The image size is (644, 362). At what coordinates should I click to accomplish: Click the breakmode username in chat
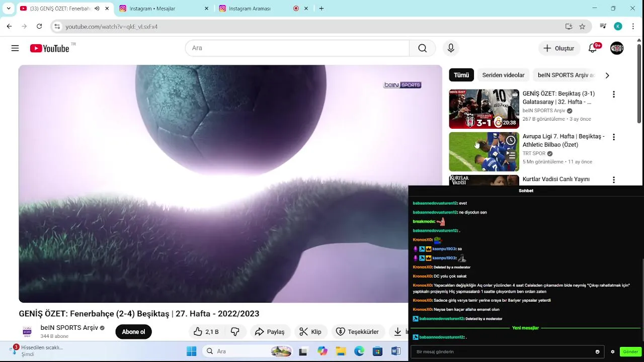[424, 222]
